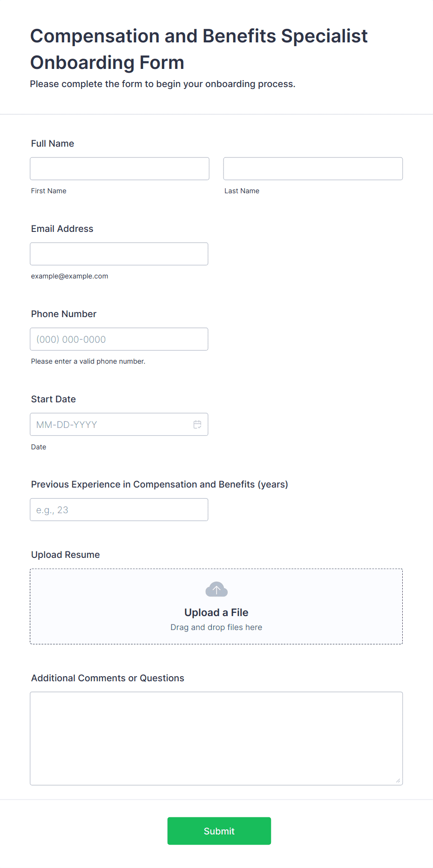This screenshot has width=433, height=868.
Task: Submit the onboarding form
Action: [x=219, y=831]
